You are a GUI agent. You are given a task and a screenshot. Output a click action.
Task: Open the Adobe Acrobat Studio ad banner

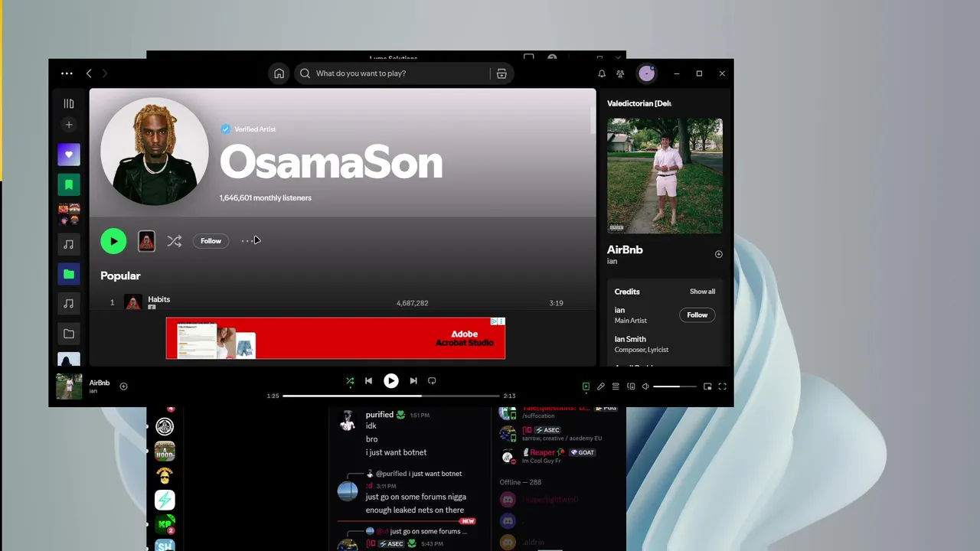[335, 338]
